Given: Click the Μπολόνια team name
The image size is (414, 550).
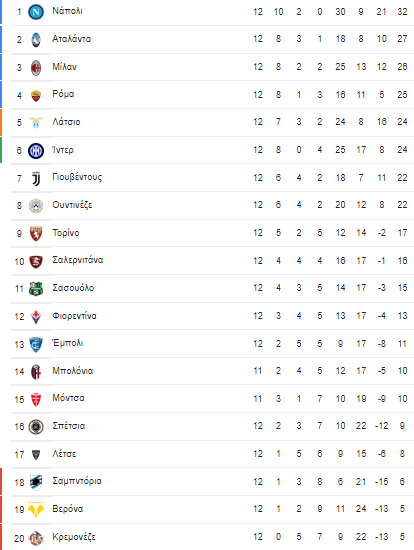Looking at the screenshot, I should [x=73, y=371].
